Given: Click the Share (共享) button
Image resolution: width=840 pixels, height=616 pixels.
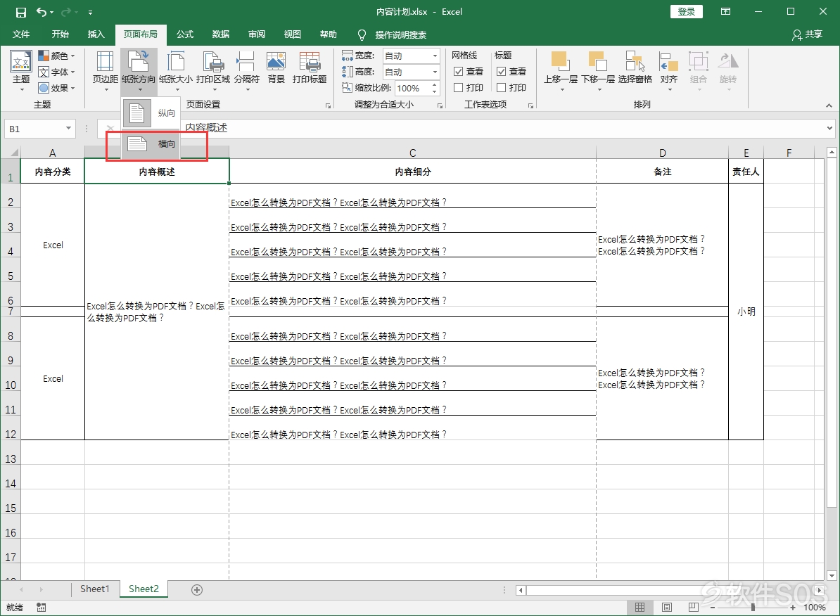Looking at the screenshot, I should [x=808, y=34].
